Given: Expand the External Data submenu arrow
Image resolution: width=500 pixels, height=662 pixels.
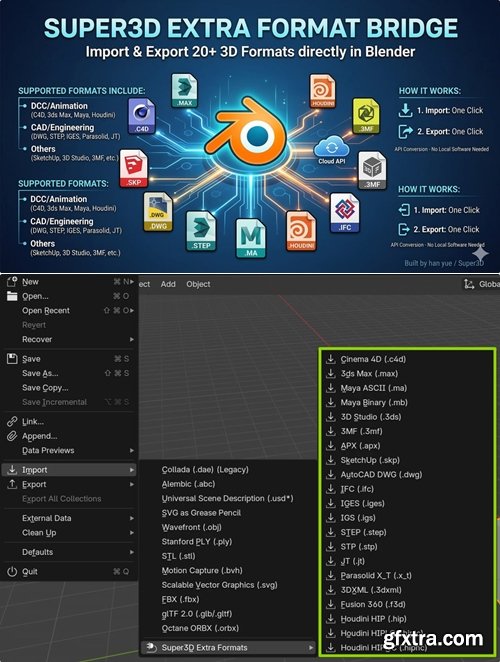Looking at the screenshot, I should coord(132,518).
